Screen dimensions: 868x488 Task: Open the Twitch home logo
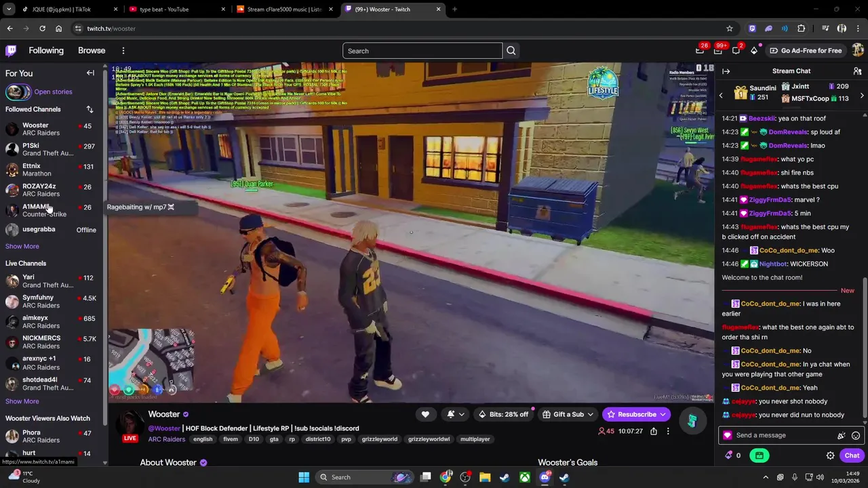tap(11, 51)
